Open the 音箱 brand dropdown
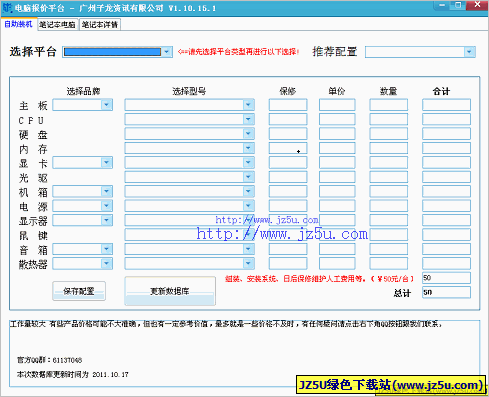489x397 pixels. click(x=106, y=249)
